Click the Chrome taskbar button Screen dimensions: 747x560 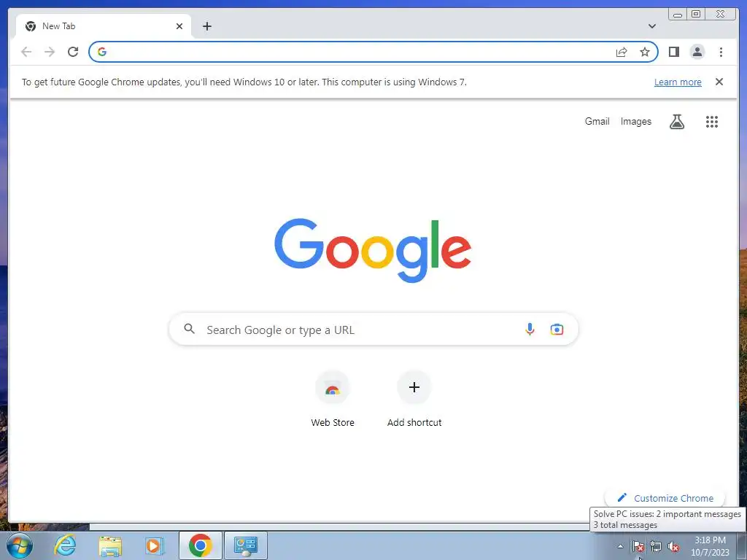pyautogui.click(x=200, y=545)
